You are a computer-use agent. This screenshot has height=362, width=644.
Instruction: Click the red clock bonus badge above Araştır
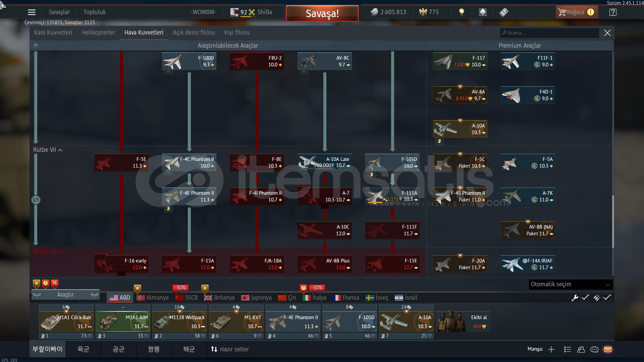click(46, 284)
